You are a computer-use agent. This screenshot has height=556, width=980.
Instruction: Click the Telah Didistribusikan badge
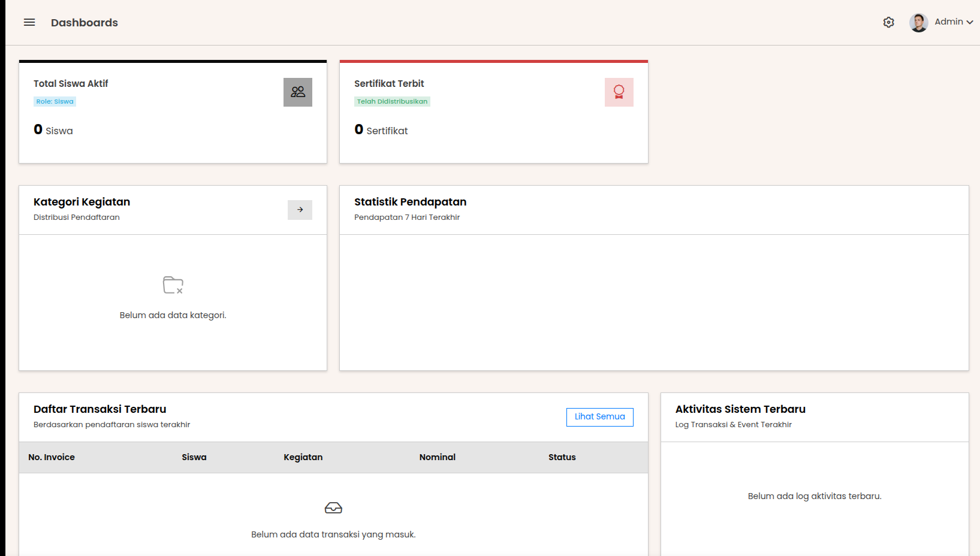pyautogui.click(x=392, y=101)
